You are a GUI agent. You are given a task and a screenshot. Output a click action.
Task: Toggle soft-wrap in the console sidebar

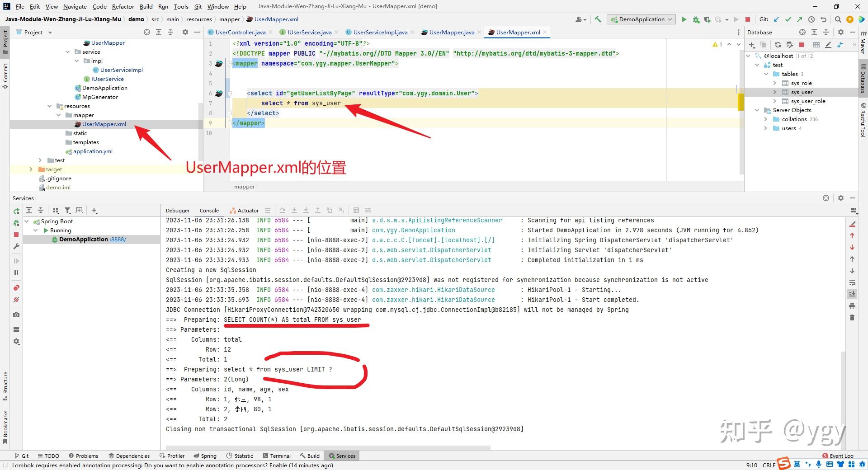(x=852, y=282)
